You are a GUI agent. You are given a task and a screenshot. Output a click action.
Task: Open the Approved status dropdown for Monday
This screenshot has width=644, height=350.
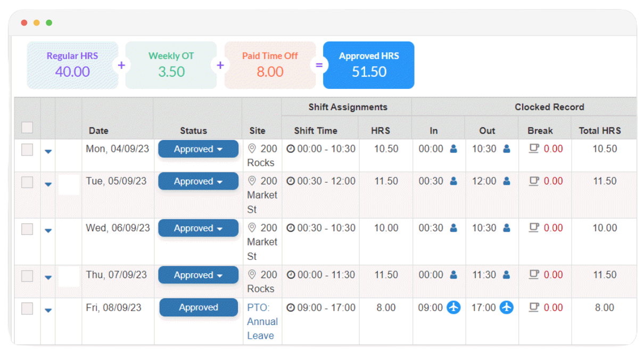click(198, 149)
